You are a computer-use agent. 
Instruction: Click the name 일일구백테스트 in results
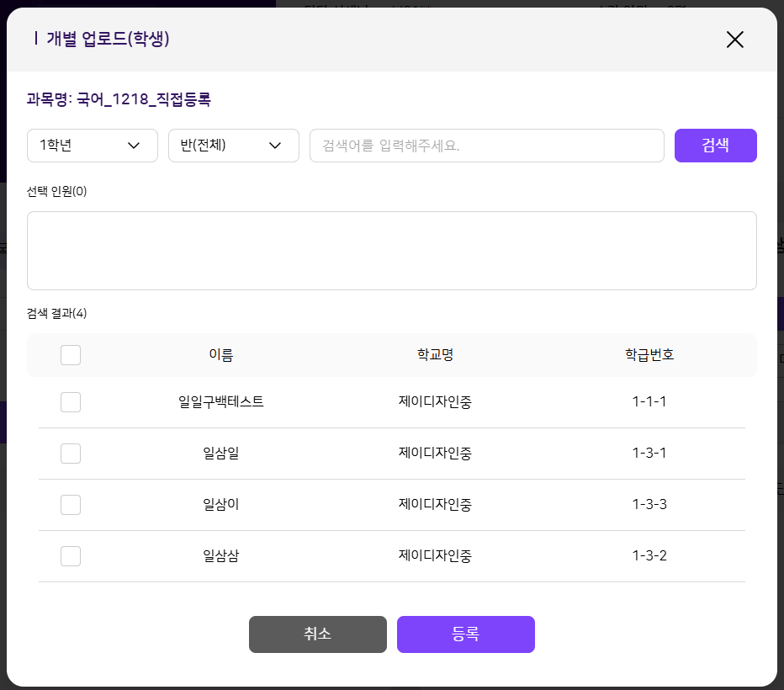tap(220, 402)
